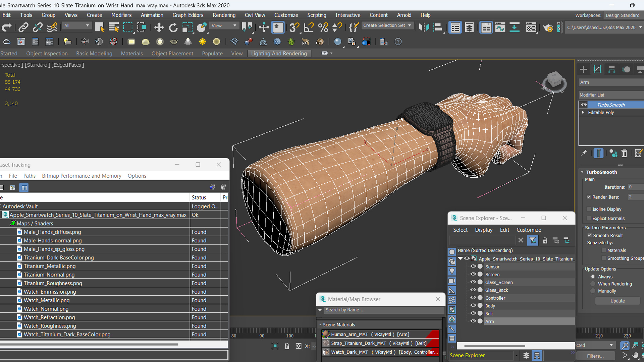Viewport: 644px width, 362px height.
Task: Click the TurboSmooth Update button
Action: (618, 301)
